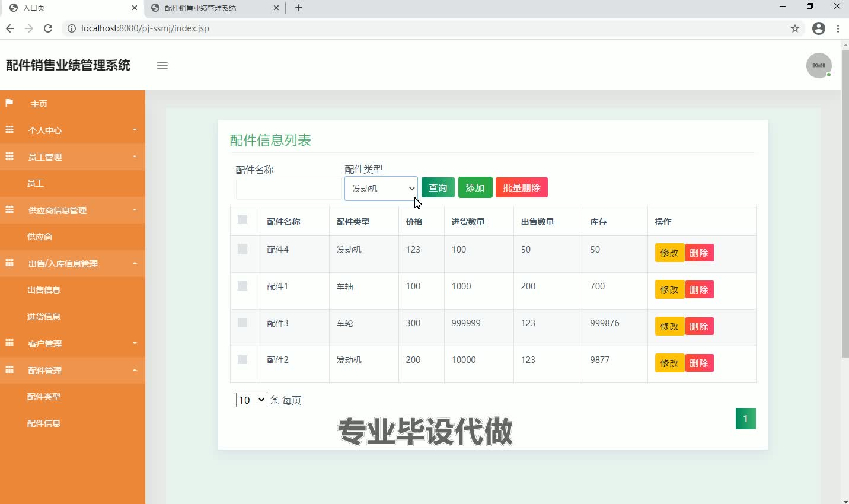Click the 进货数量 value 10000
Viewport: 849px width, 504px height.
[464, 360]
